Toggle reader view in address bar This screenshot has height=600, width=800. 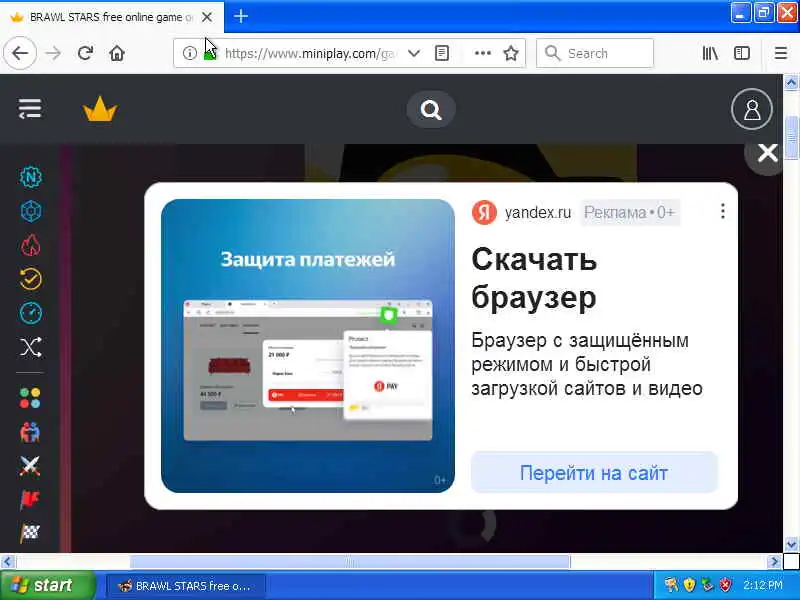pos(442,53)
